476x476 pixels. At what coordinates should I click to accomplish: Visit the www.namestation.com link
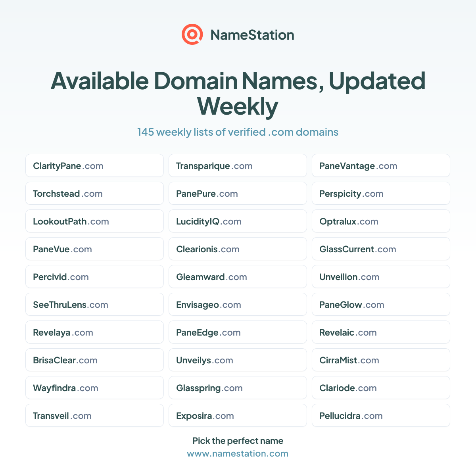(238, 453)
